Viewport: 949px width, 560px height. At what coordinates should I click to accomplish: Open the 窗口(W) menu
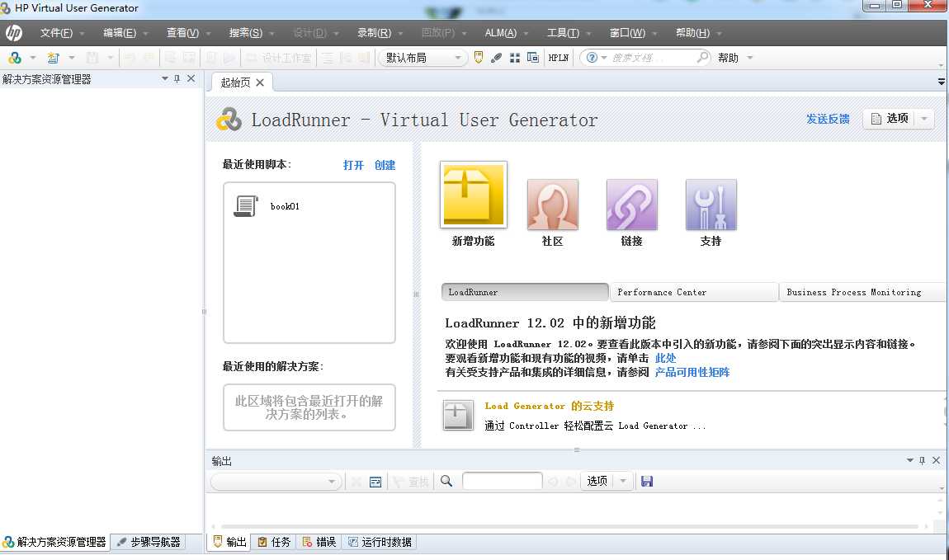click(x=627, y=33)
